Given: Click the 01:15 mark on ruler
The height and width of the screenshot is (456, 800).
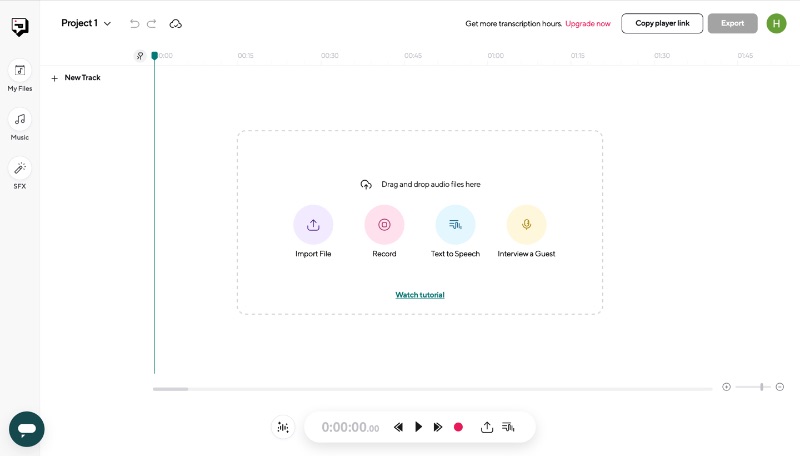Looking at the screenshot, I should [578, 56].
